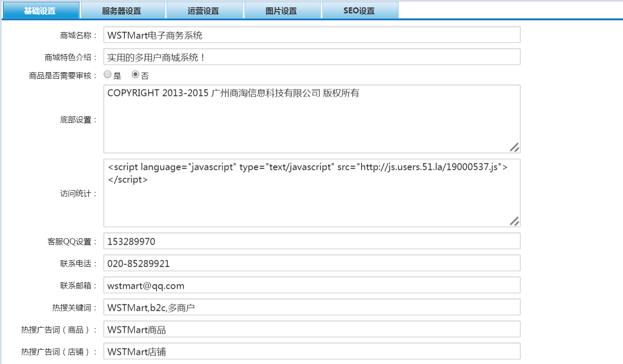This screenshot has width=623, height=364.
Task: Go to the SEO设置 tab
Action: (x=360, y=10)
